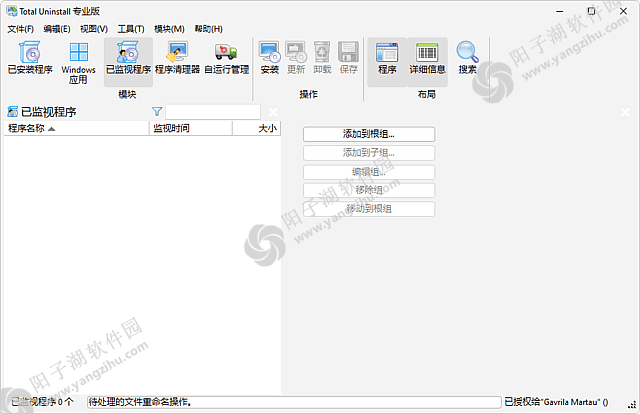
Task: Sort by 程序名称 column header
Action: pos(76,129)
